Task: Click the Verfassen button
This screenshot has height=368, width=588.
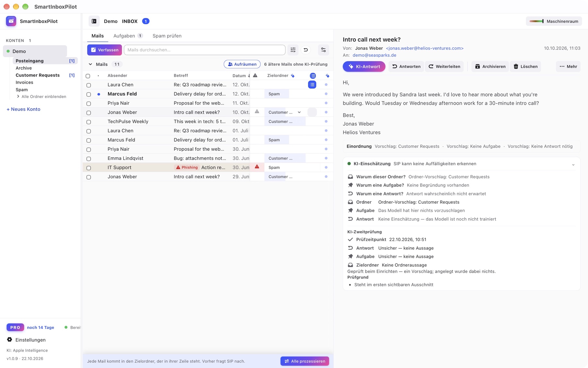Action: [x=105, y=50]
